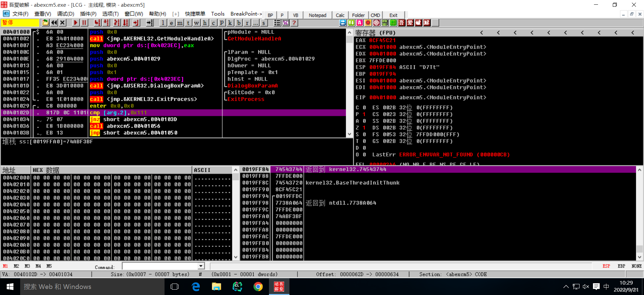Switch register view via 寄存器 (FPU) header
644x295 pixels.
point(375,33)
